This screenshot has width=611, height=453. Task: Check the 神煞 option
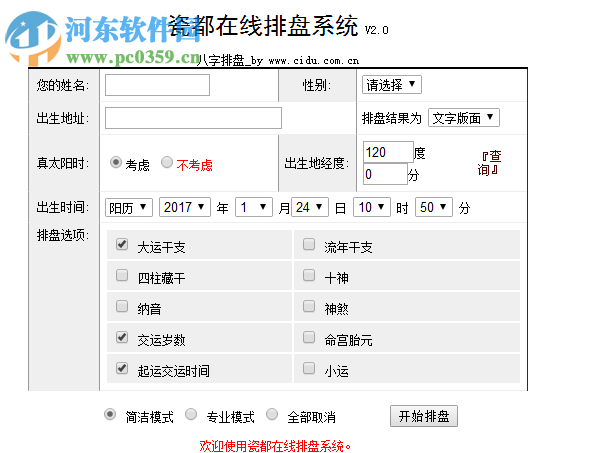click(x=309, y=306)
